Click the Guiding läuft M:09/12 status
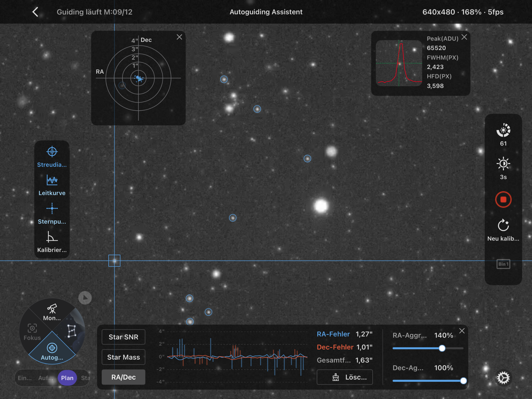The width and height of the screenshot is (532, 399). [x=94, y=12]
